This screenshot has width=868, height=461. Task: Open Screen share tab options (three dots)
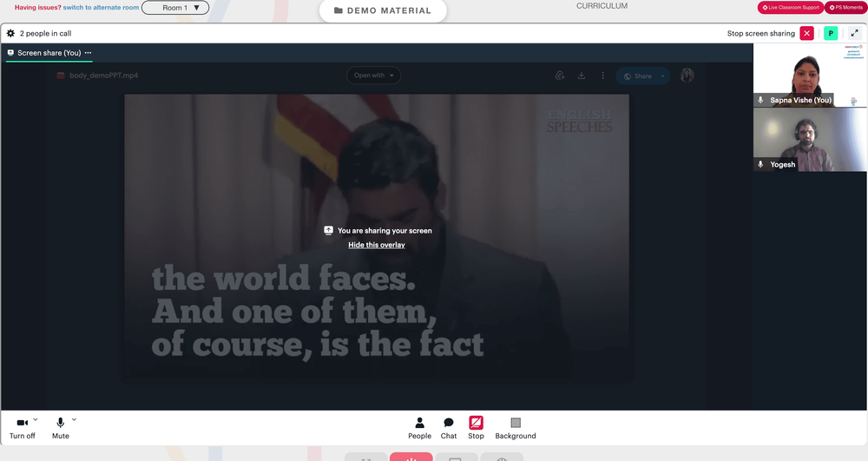click(x=88, y=53)
